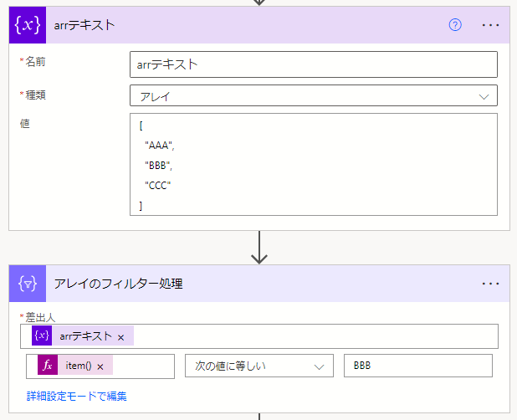The width and height of the screenshot is (517, 420).
Task: Click the variable icon of arrテキスト action
Action: tap(28, 25)
